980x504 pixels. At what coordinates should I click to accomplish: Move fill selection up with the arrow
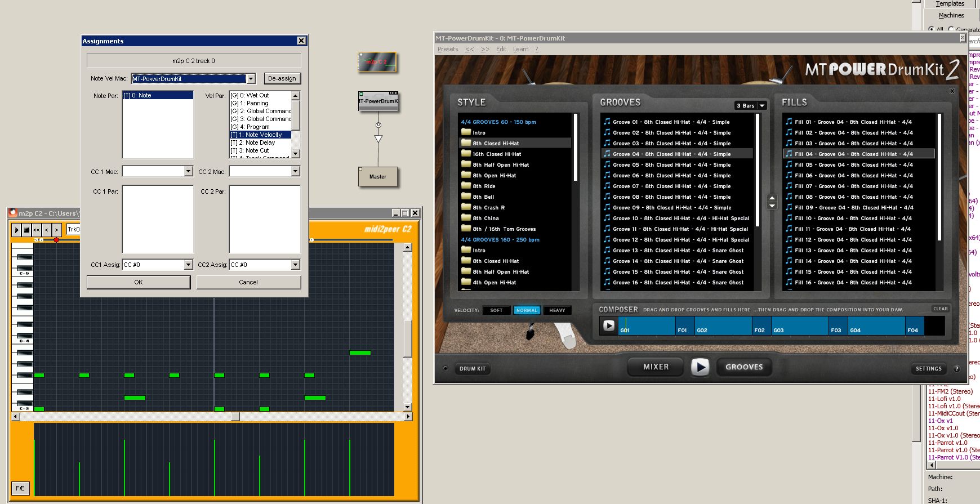tap(772, 198)
